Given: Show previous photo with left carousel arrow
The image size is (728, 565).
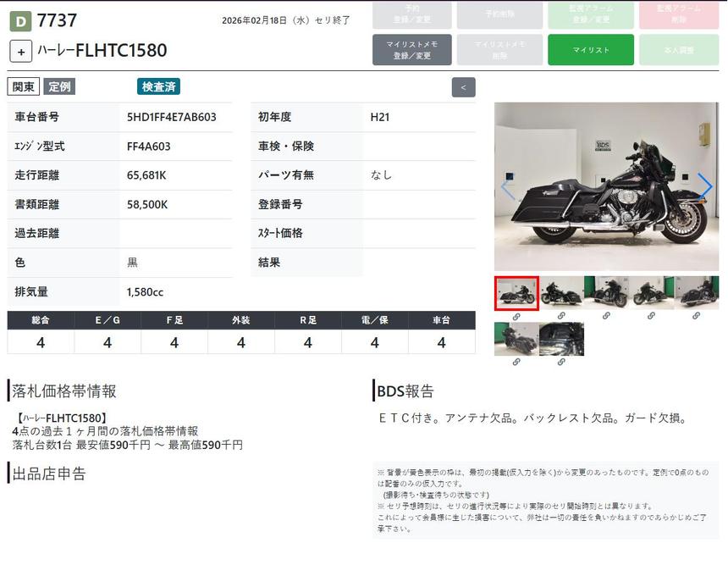Looking at the screenshot, I should tap(507, 187).
